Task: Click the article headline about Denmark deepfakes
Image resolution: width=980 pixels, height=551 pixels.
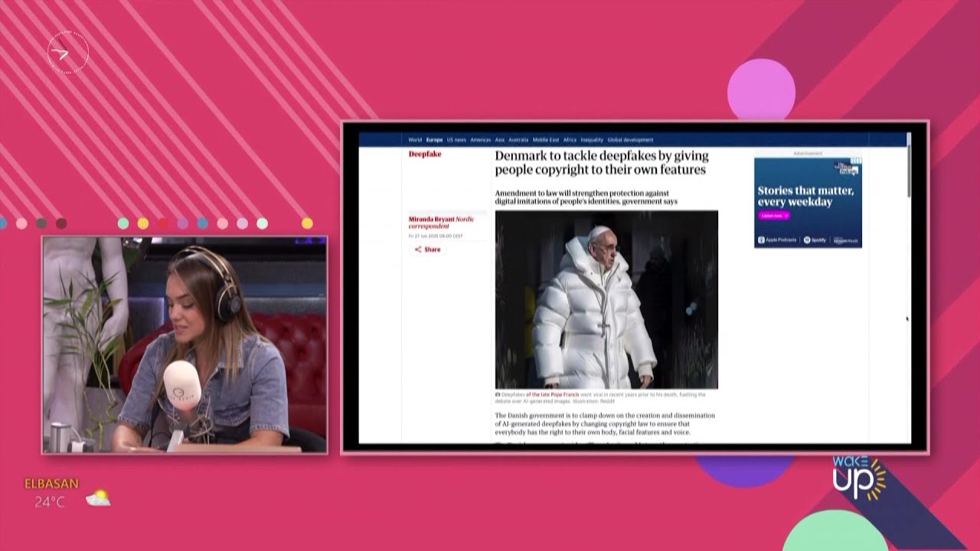Action: pos(601,162)
